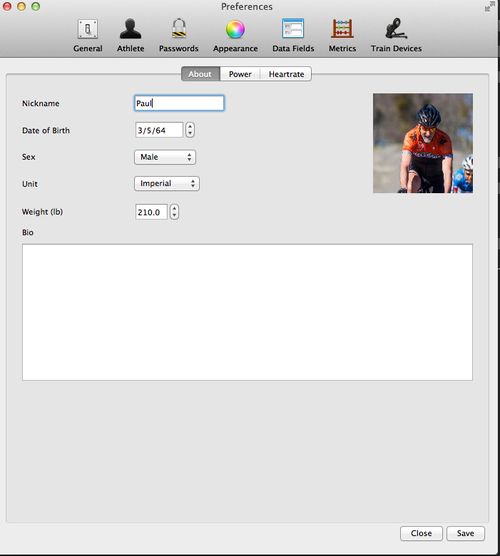Click the Date of Birth stepper arrows
Image resolution: width=500 pixels, height=556 pixels.
click(x=190, y=130)
